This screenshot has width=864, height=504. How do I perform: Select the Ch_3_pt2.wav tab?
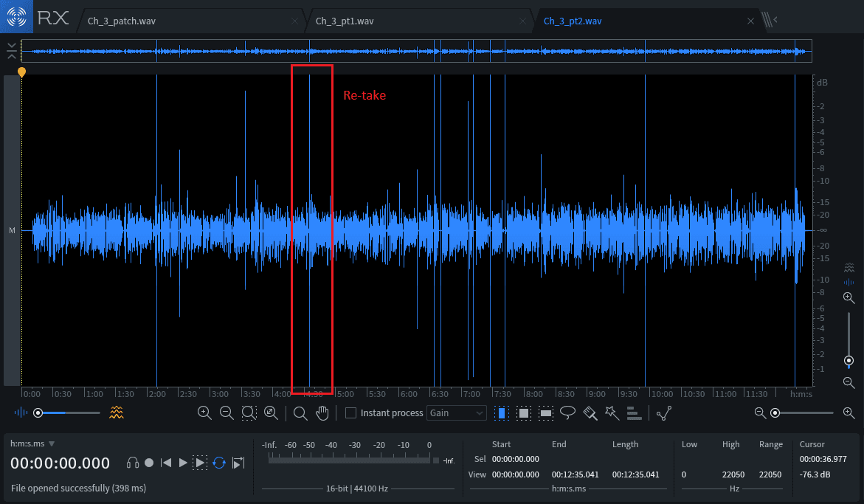[573, 21]
